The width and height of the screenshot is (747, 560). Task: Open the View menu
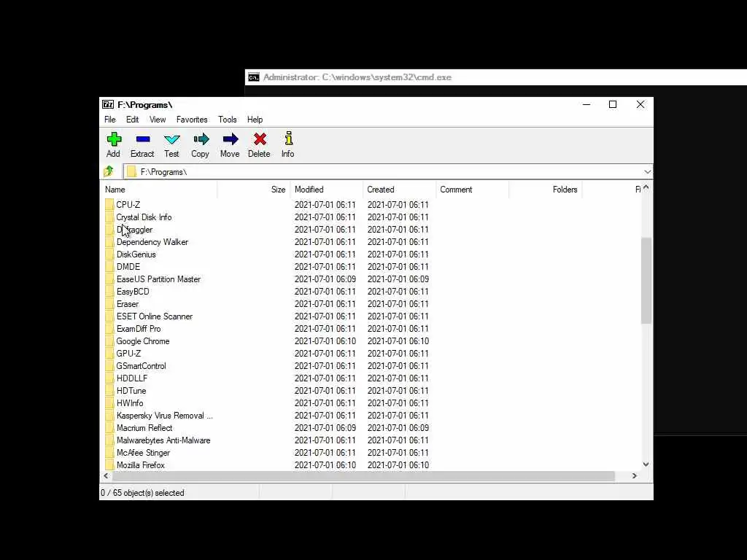(x=158, y=120)
